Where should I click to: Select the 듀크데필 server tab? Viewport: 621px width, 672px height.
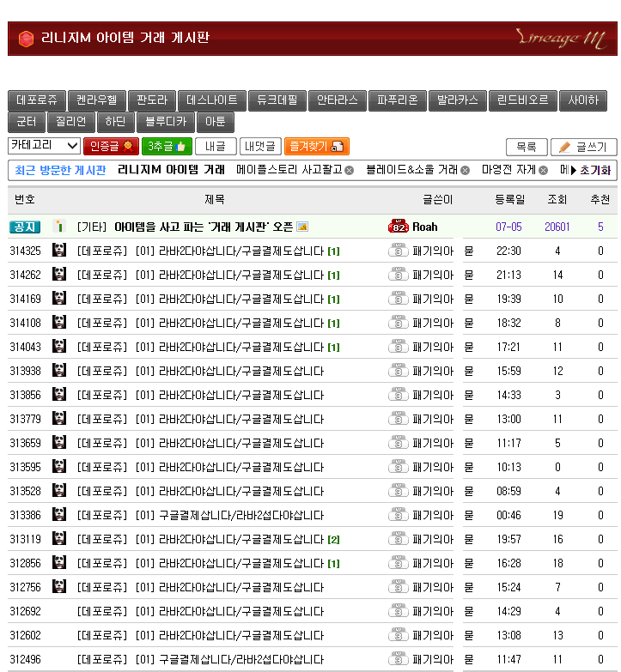click(277, 100)
